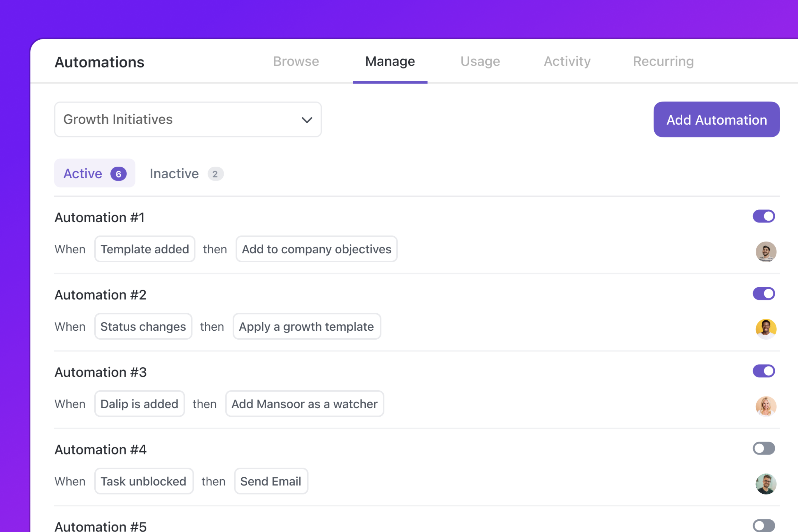
Task: Click the Inactive count badge 2
Action: (215, 174)
